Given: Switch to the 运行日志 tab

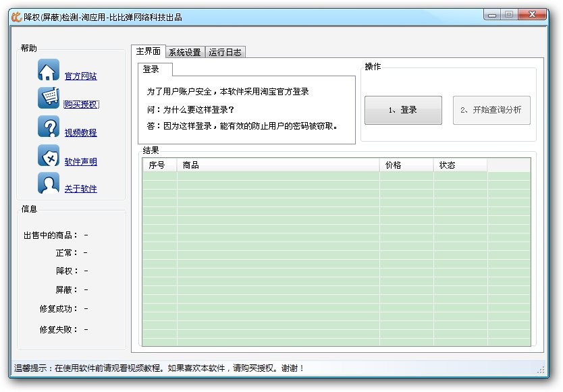Looking at the screenshot, I should coord(225,52).
